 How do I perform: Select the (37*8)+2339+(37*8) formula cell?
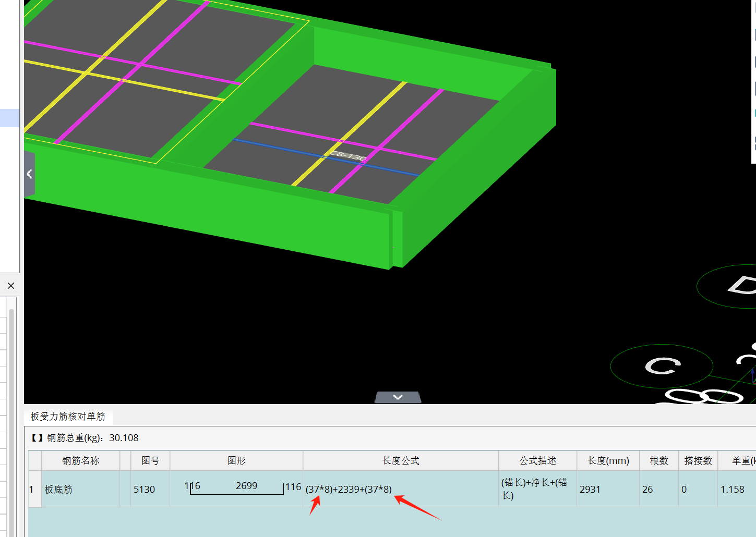(x=401, y=489)
